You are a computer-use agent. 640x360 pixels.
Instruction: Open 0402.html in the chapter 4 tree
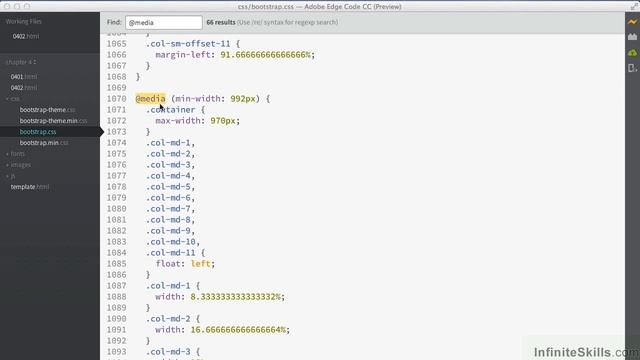click(24, 88)
